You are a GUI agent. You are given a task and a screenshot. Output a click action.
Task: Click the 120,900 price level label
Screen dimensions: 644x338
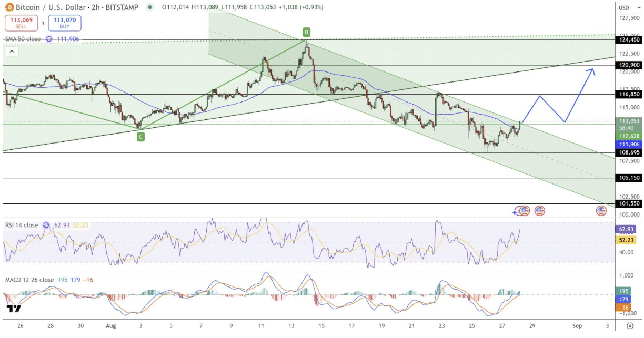629,65
